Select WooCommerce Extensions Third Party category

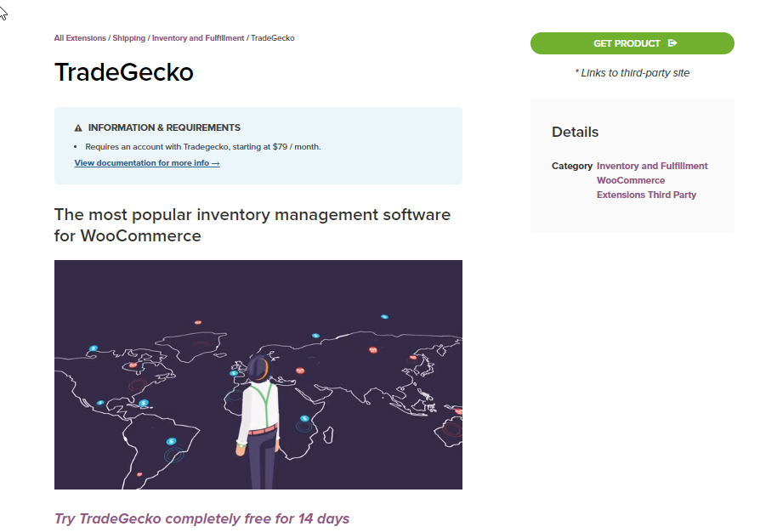pos(646,188)
